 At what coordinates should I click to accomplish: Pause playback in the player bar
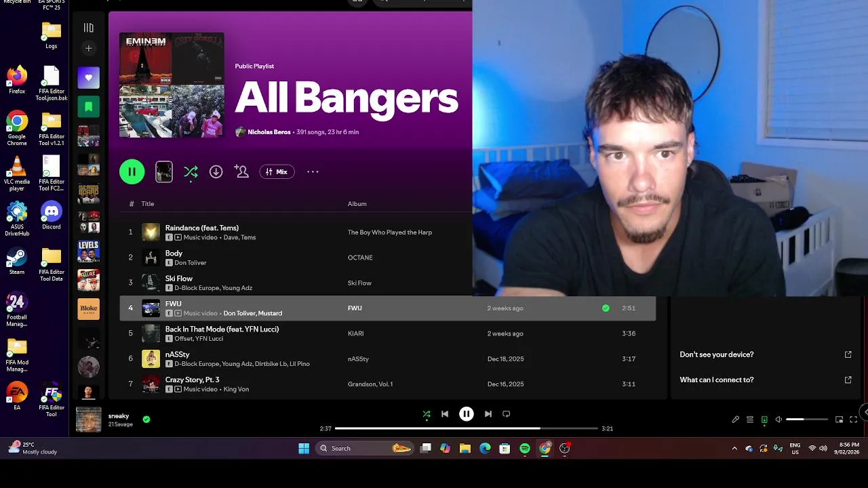(467, 414)
